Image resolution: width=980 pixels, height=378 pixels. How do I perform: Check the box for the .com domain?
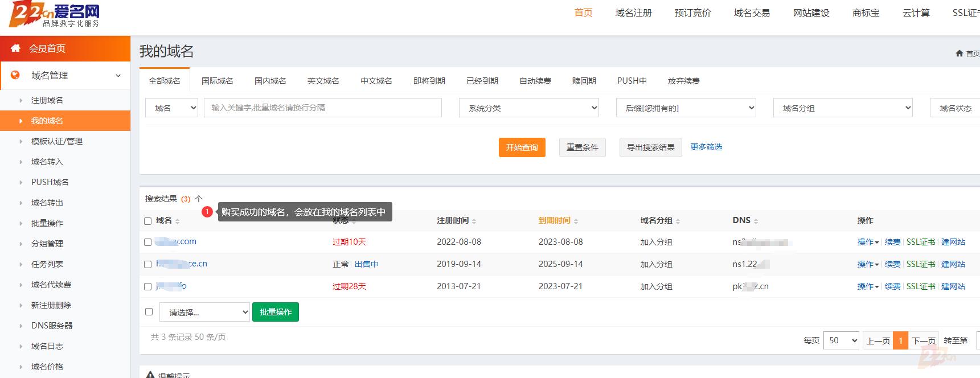point(148,242)
